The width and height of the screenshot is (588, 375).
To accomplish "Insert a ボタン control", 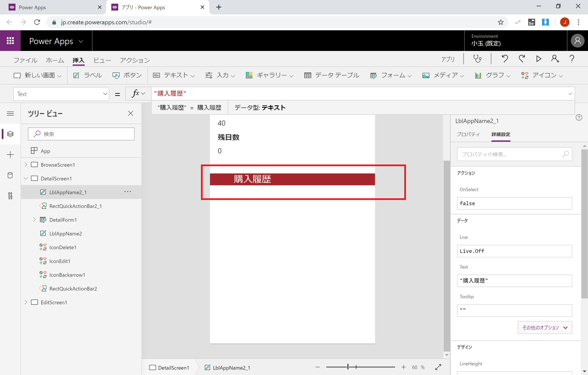I will tap(127, 75).
